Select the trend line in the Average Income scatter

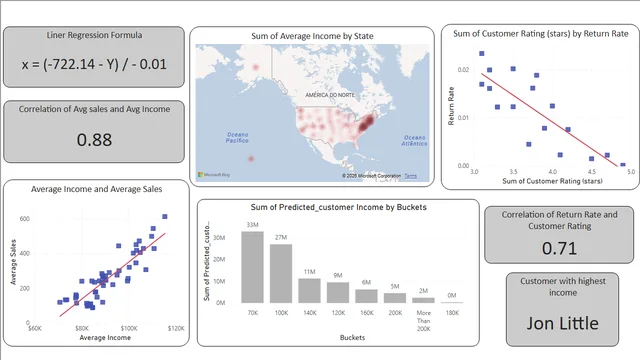112,275
